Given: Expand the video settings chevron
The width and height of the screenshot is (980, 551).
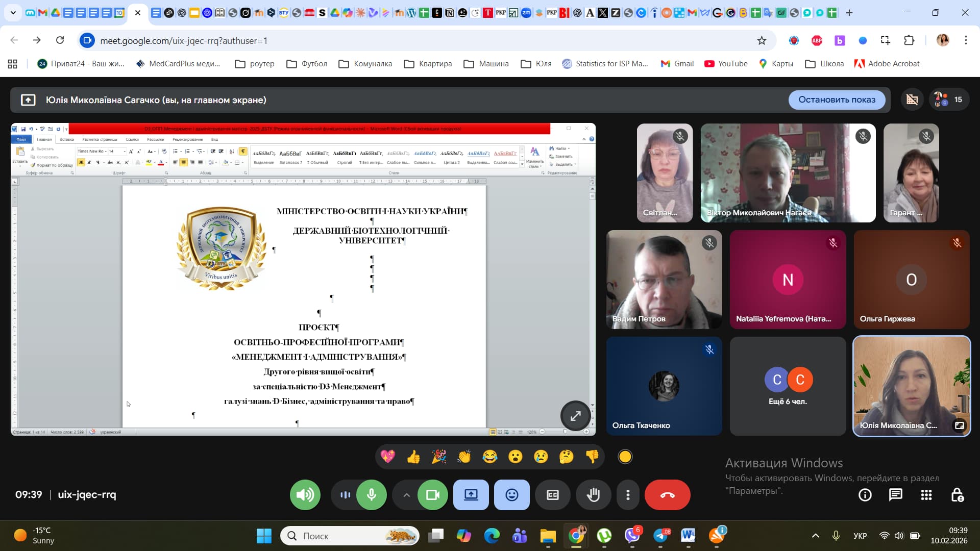Looking at the screenshot, I should [406, 495].
